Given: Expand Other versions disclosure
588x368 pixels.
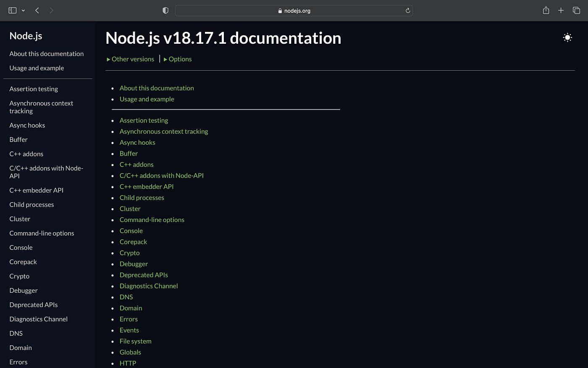Looking at the screenshot, I should [131, 59].
